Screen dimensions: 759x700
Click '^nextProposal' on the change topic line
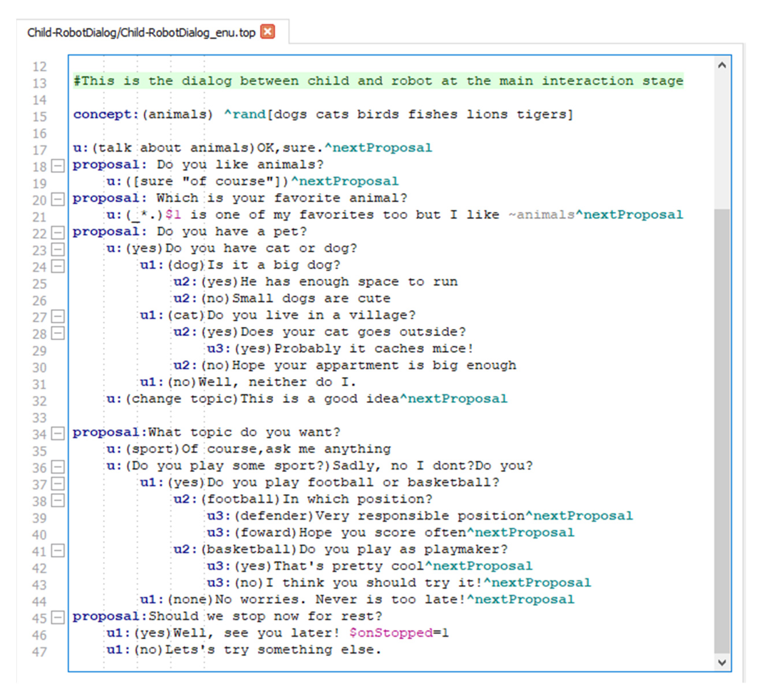pyautogui.click(x=454, y=399)
